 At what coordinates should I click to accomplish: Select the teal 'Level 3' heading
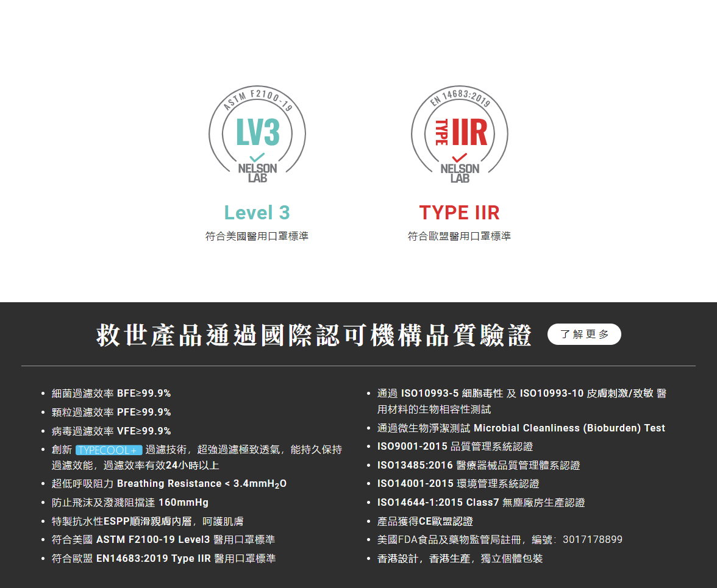click(257, 213)
